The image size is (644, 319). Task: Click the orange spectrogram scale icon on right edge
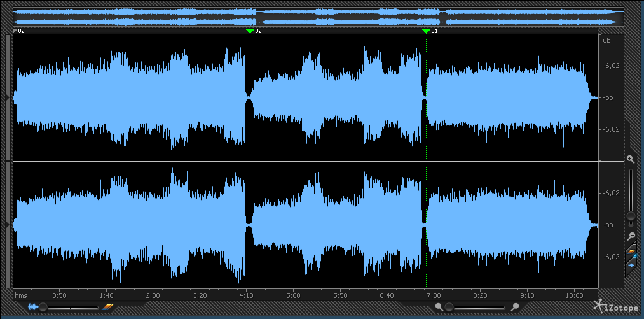click(631, 249)
